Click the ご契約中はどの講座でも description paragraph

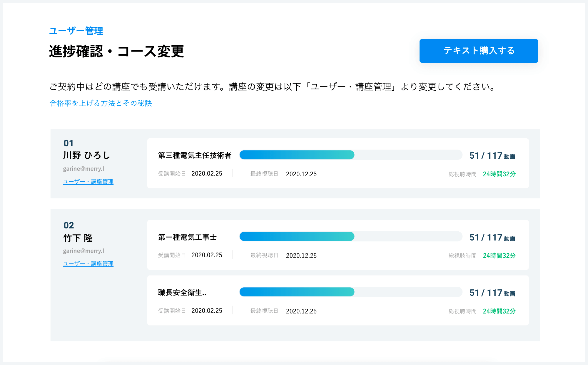(273, 87)
